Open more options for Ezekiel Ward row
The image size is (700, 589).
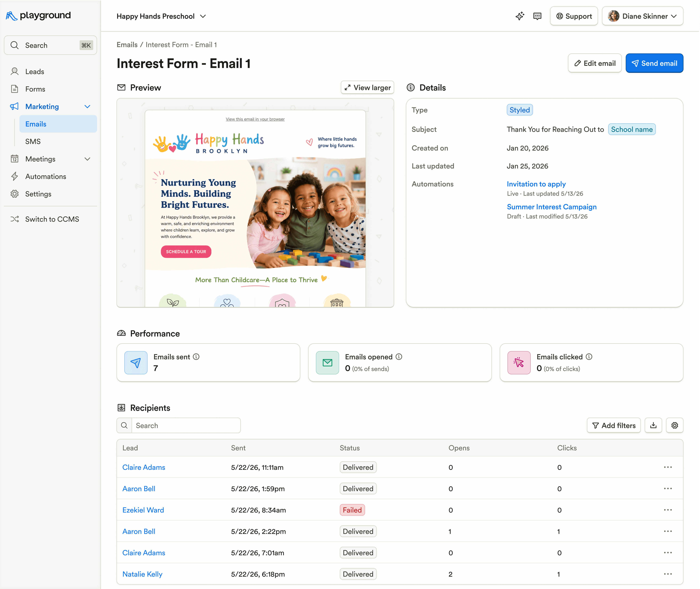point(668,510)
